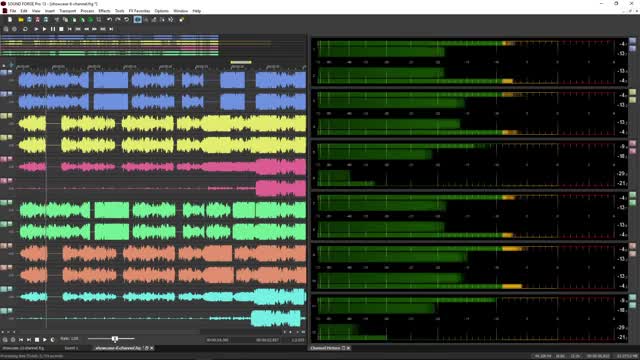Click the Trim/Crop toolbar icon
The image size is (640, 360).
99,20
